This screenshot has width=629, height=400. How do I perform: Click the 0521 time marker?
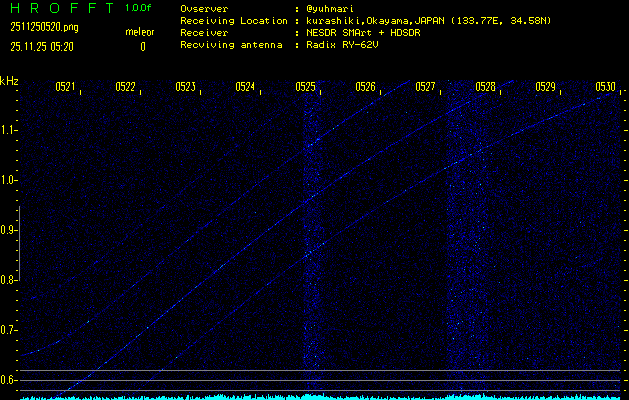pyautogui.click(x=65, y=87)
